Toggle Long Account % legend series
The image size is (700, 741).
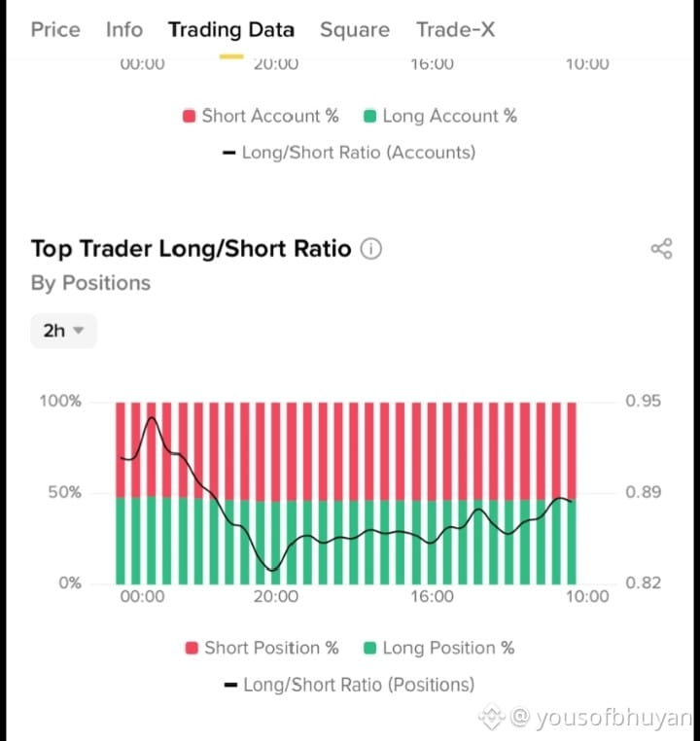pyautogui.click(x=440, y=116)
